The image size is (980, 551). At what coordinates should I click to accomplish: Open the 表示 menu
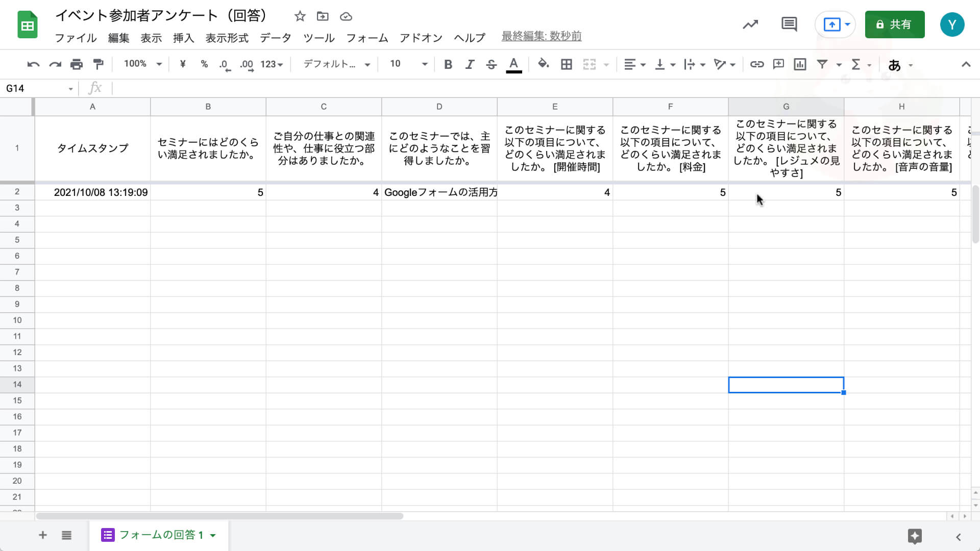click(x=151, y=38)
